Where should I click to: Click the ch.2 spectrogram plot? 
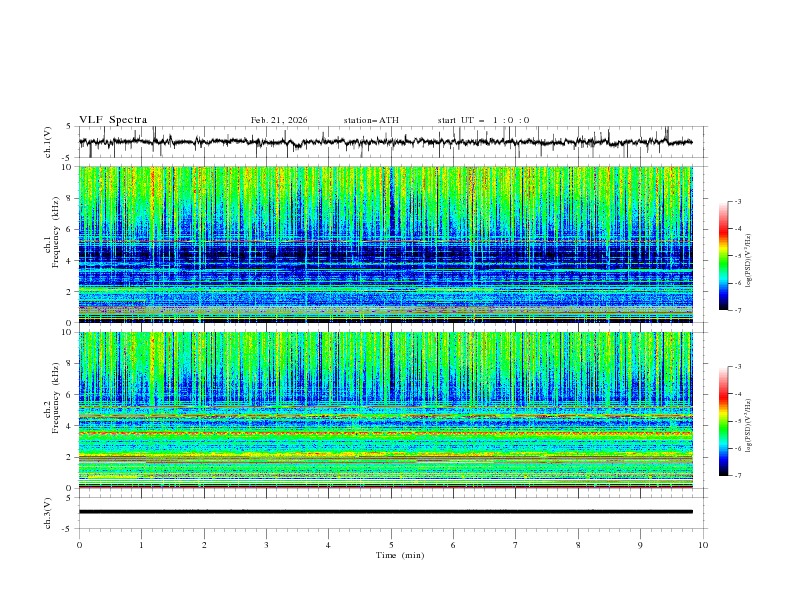[x=385, y=410]
